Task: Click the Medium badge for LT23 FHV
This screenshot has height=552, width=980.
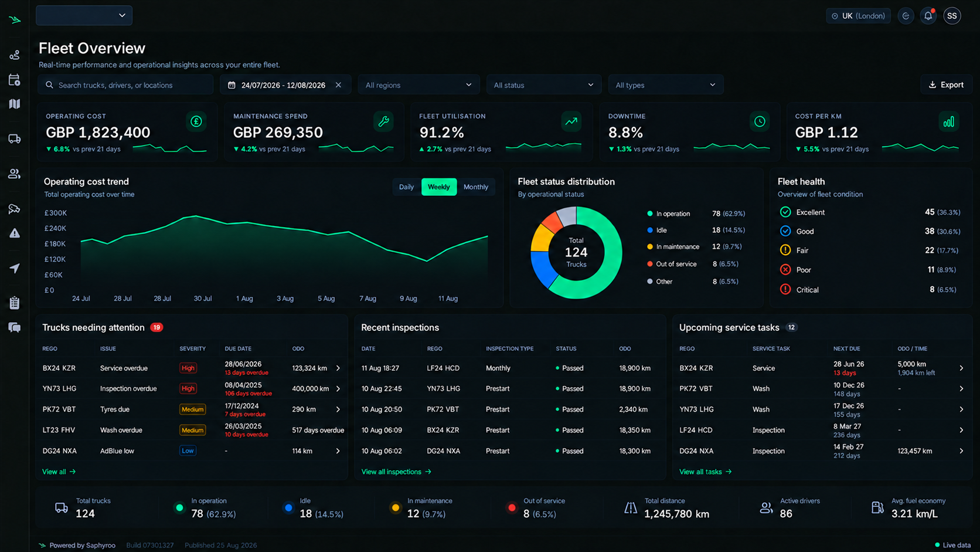Action: 192,430
